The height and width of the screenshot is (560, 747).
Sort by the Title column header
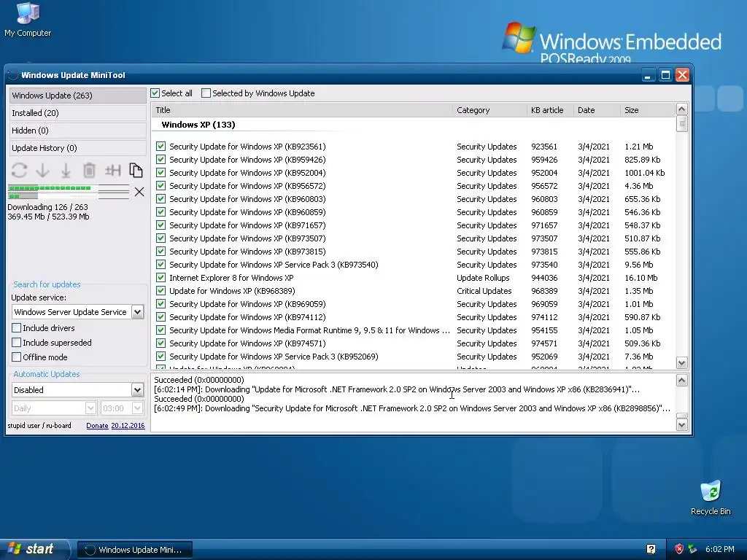pyautogui.click(x=302, y=110)
